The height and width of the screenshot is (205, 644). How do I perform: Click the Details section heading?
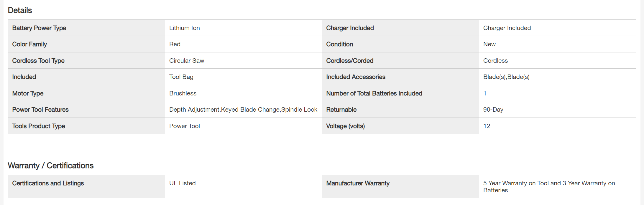pos(20,10)
